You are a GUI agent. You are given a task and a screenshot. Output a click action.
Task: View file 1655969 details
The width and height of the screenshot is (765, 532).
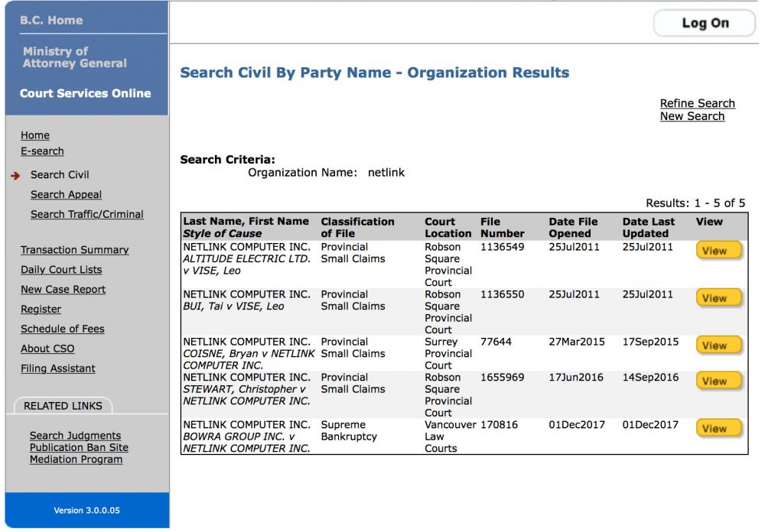click(x=718, y=381)
